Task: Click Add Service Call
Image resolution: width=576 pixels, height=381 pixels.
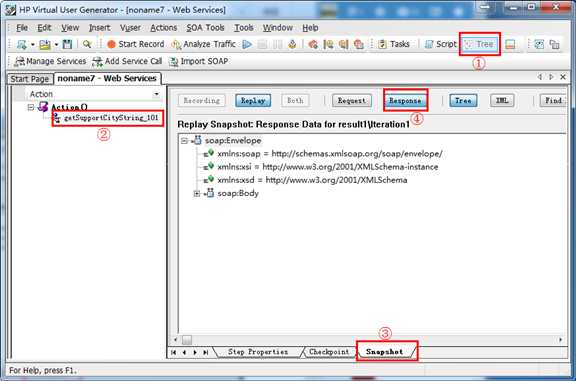Action: (127, 61)
